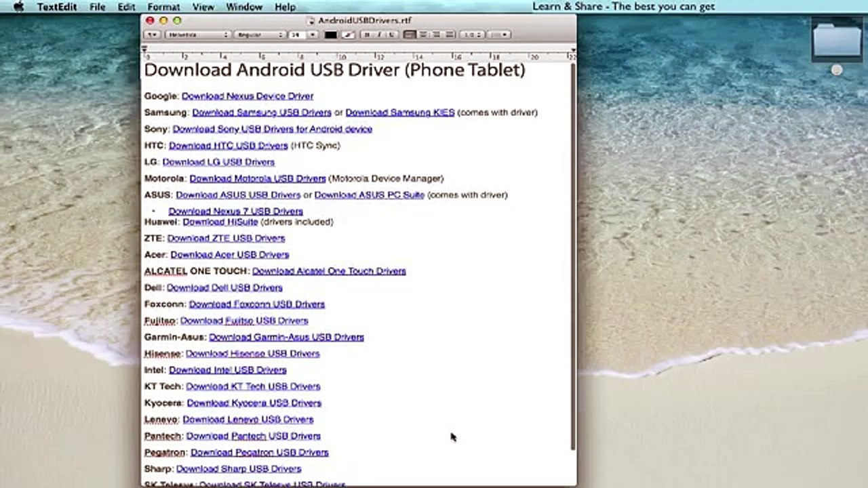Open Download Sharp USB Drivers link
The image size is (868, 488).
pos(238,469)
